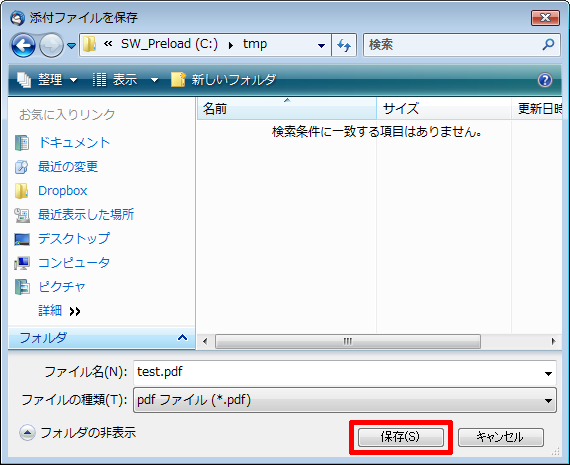Open the 表示 view menu
570x465 pixels.
click(x=125, y=80)
